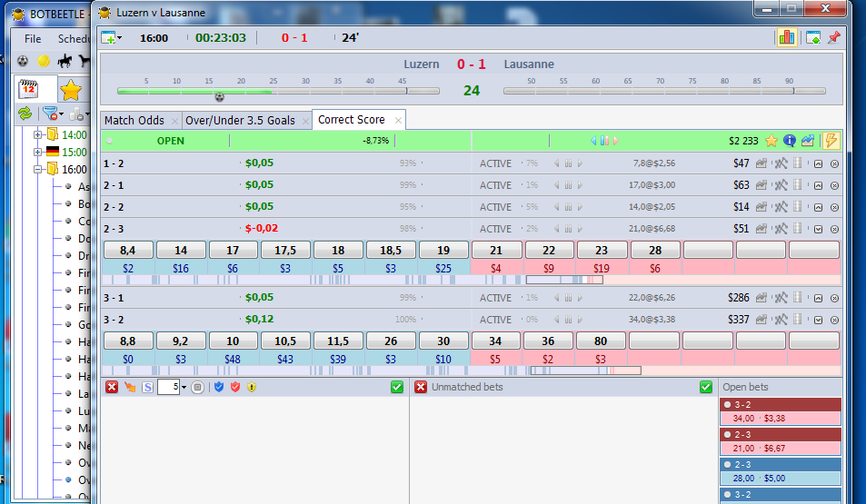
Task: Pause the 2 - 1 selection
Action: pyautogui.click(x=568, y=185)
